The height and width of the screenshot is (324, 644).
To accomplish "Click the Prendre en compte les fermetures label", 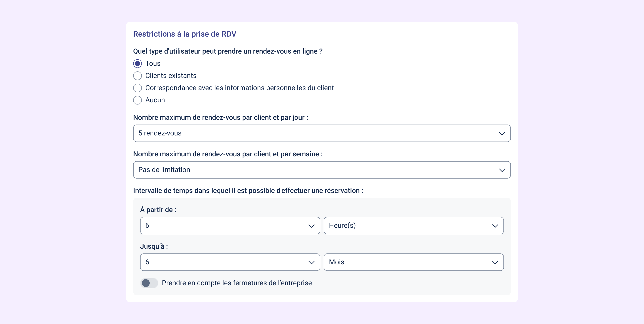I will (237, 283).
